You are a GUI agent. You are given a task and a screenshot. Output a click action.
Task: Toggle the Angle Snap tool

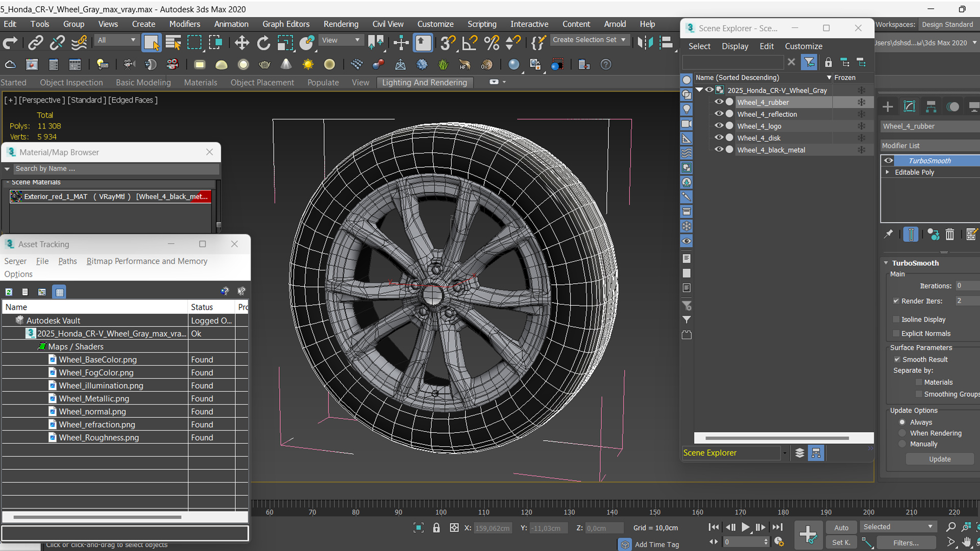[x=470, y=43]
